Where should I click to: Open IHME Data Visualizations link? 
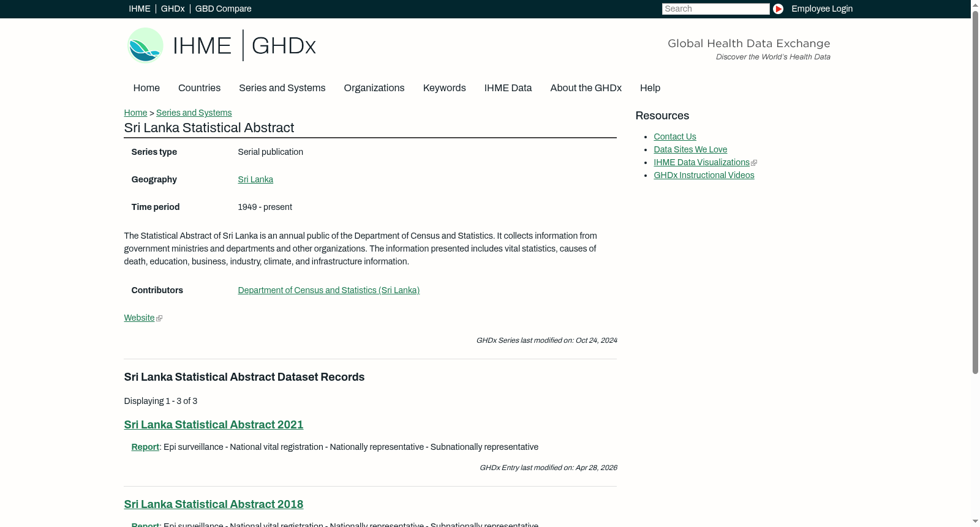pos(701,162)
